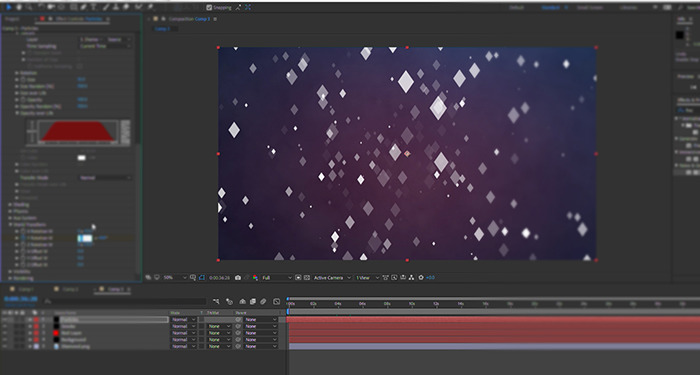The image size is (700, 375).
Task: Expand the Rendering property group
Action: (10, 278)
